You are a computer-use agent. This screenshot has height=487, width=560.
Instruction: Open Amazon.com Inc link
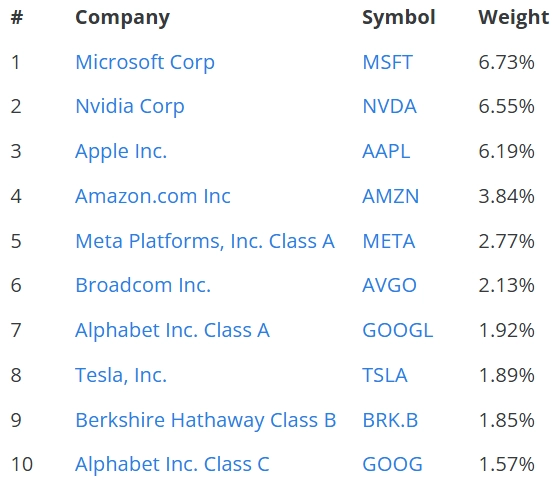[153, 196]
